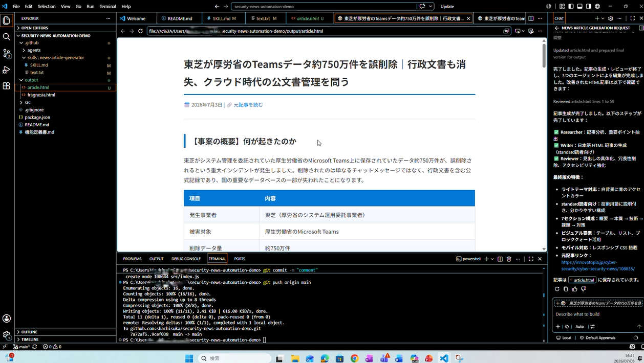Open chat settings gear icon
This screenshot has height=363, width=644.
[x=610, y=18]
